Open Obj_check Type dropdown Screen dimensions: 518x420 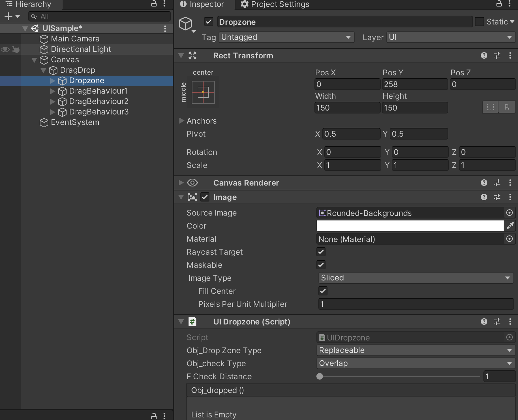click(x=416, y=363)
